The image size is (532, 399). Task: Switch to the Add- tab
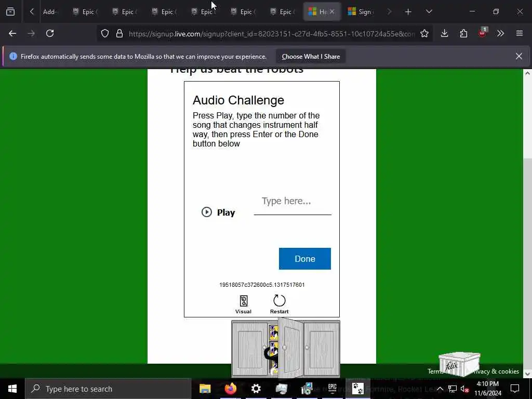50,12
